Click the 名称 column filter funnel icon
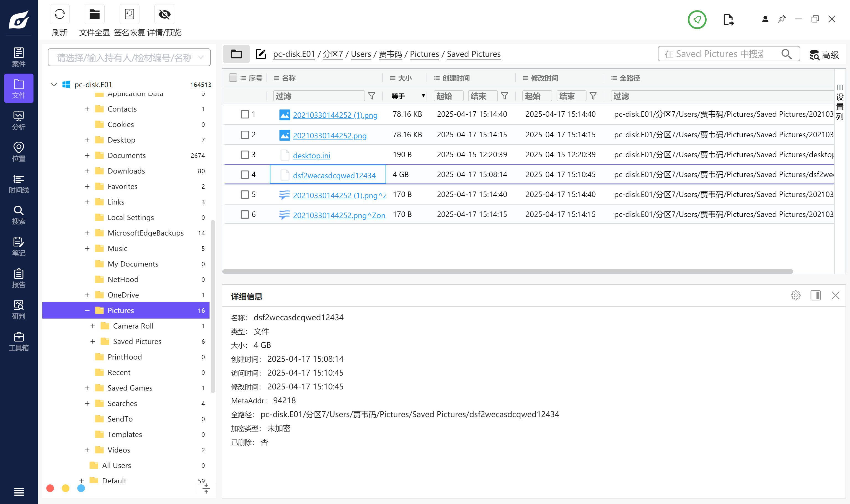The height and width of the screenshot is (504, 850). click(371, 96)
